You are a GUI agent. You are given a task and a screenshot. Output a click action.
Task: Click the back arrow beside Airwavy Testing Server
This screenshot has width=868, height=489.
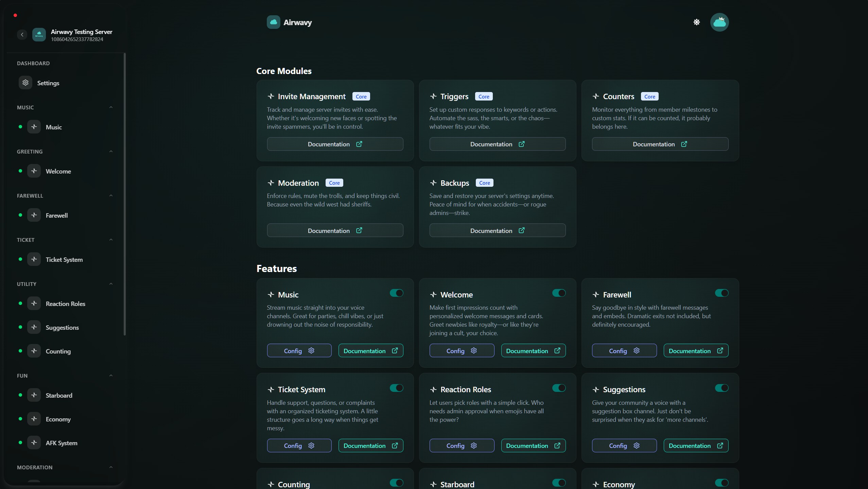pyautogui.click(x=22, y=34)
